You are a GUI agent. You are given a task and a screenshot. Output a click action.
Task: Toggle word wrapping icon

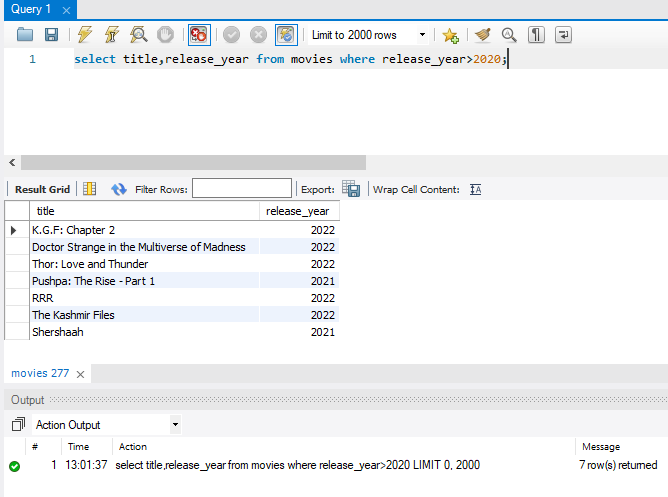click(563, 35)
